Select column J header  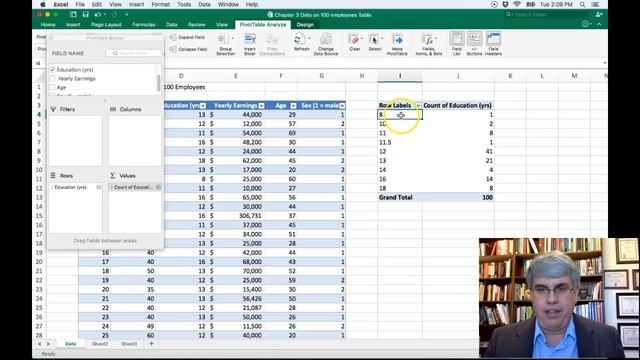pos(458,76)
